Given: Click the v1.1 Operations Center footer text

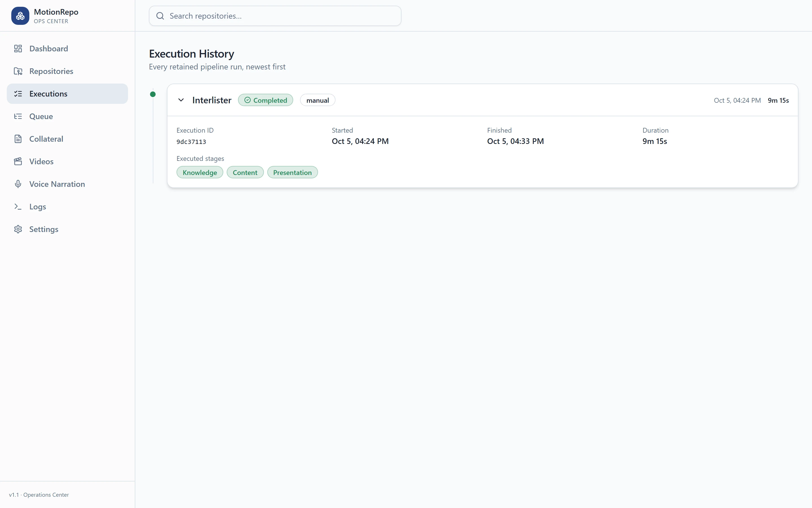Looking at the screenshot, I should pos(39,494).
